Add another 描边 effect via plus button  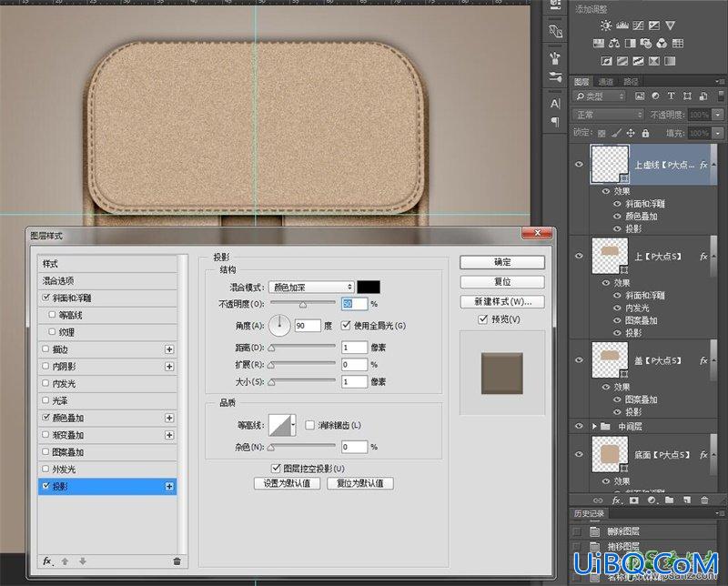[169, 349]
